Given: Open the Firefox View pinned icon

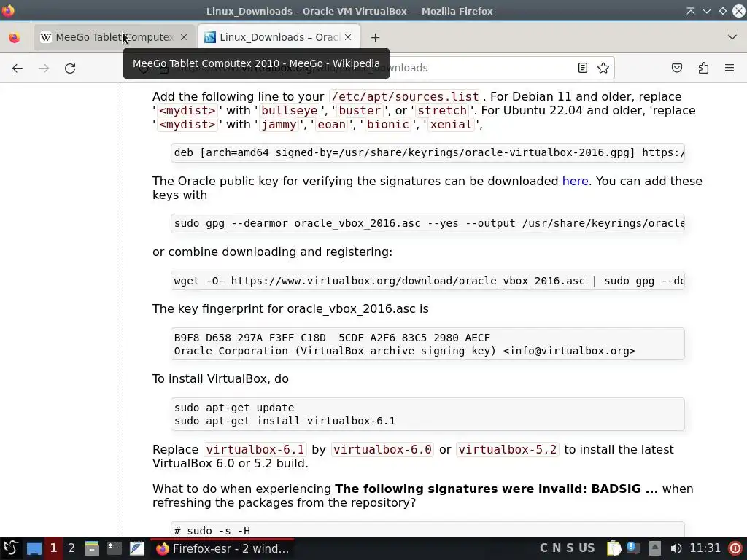Looking at the screenshot, I should [15, 37].
